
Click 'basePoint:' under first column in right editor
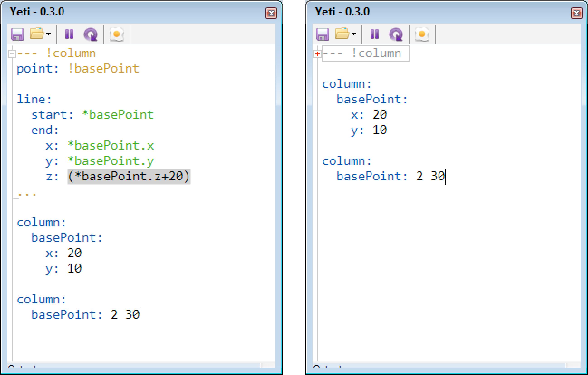tap(372, 99)
